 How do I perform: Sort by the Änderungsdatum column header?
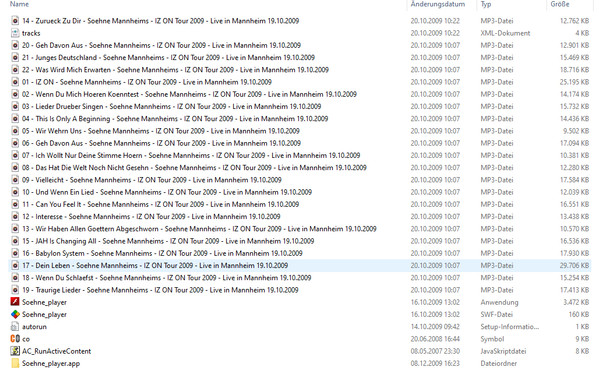click(438, 4)
